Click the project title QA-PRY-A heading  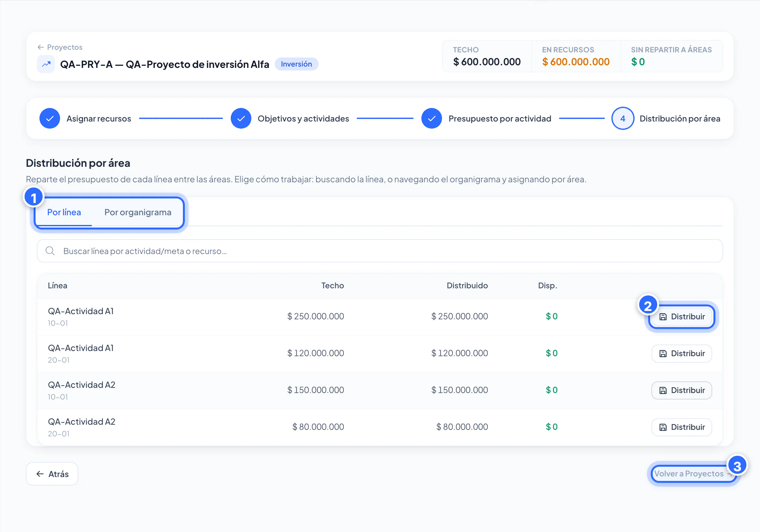[164, 64]
